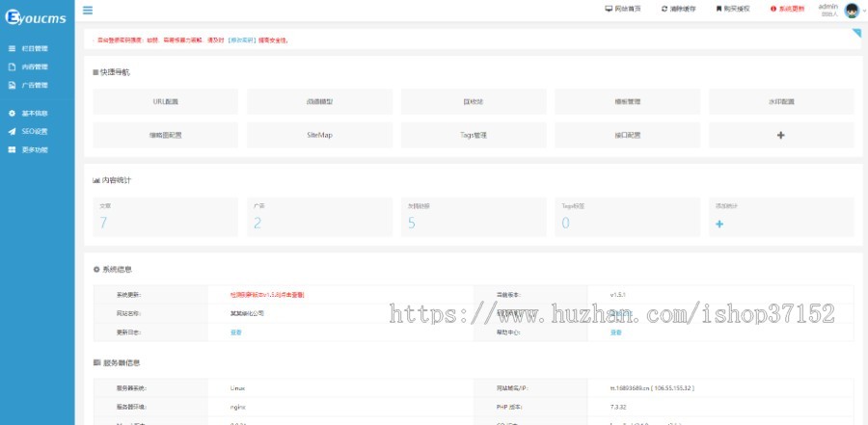Click blue plus in 添加统计 card

(719, 225)
